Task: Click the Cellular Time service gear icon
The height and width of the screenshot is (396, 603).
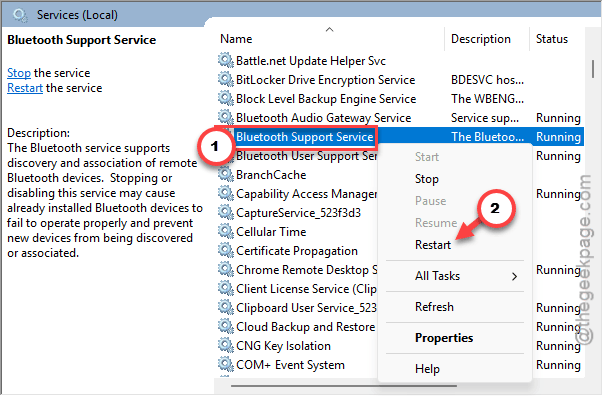Action: click(x=226, y=231)
